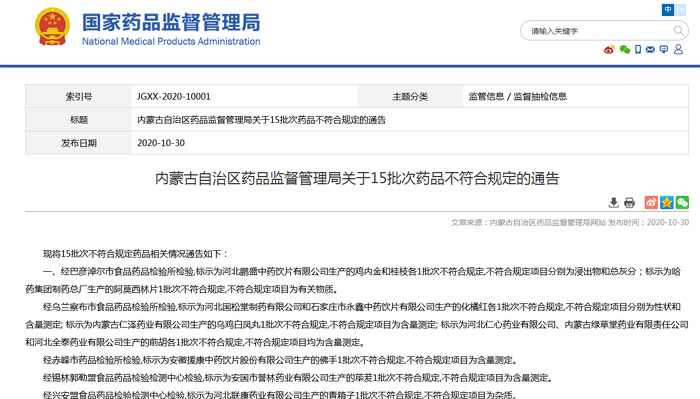700x399 pixels.
Task: Open WeChat icon below the search box
Action: coord(625,50)
